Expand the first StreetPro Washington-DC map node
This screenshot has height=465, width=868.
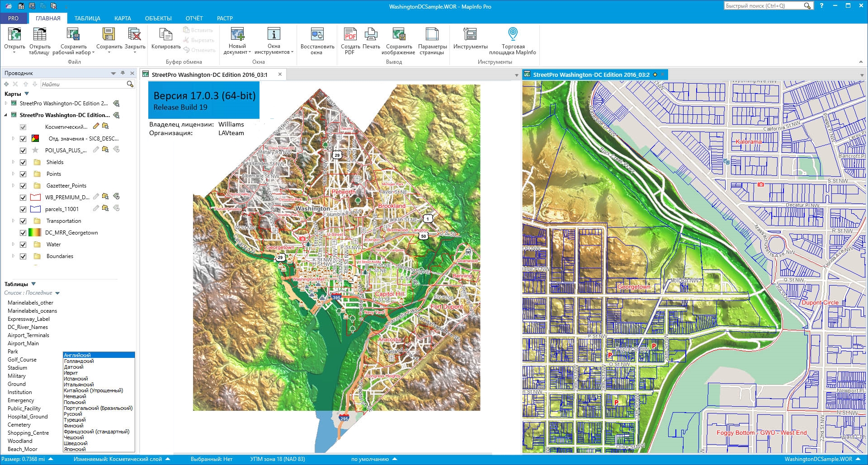point(6,103)
